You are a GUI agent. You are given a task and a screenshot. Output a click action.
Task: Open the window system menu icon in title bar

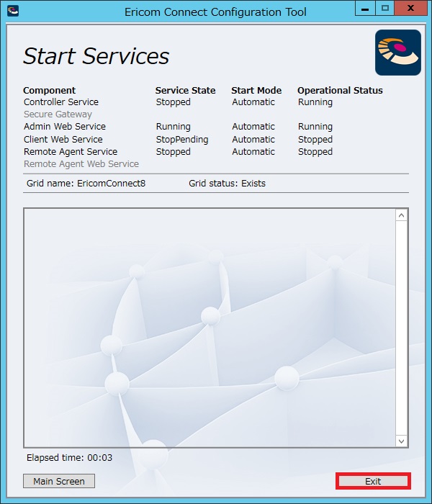click(13, 11)
